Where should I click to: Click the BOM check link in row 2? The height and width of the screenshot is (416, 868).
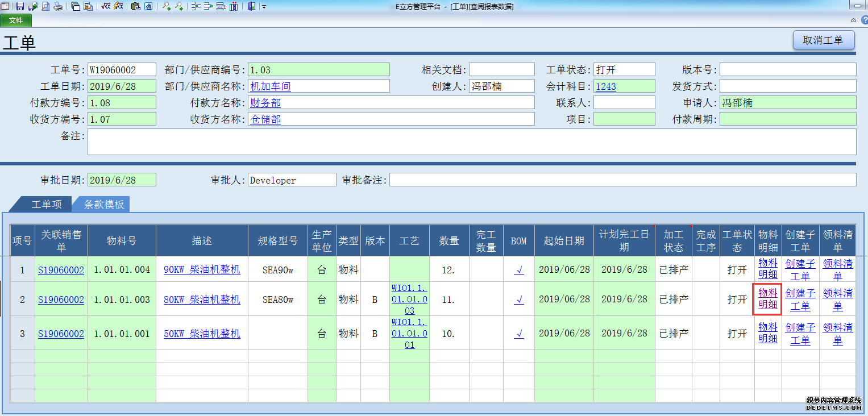pos(519,299)
